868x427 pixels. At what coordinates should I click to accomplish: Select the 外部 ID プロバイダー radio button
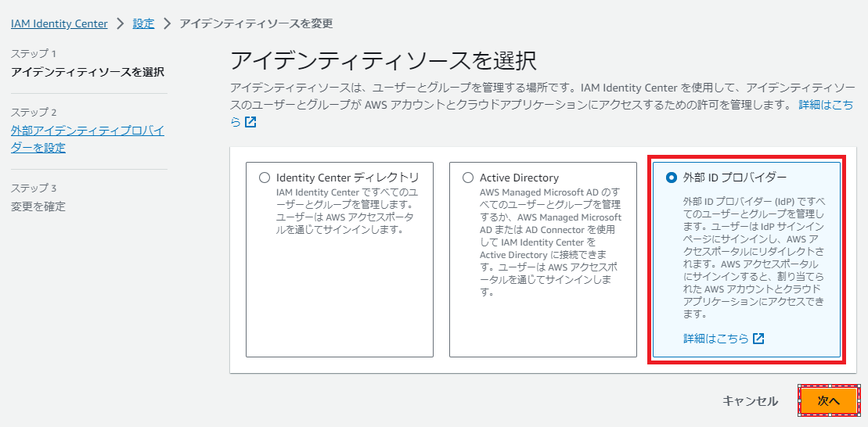pyautogui.click(x=672, y=178)
